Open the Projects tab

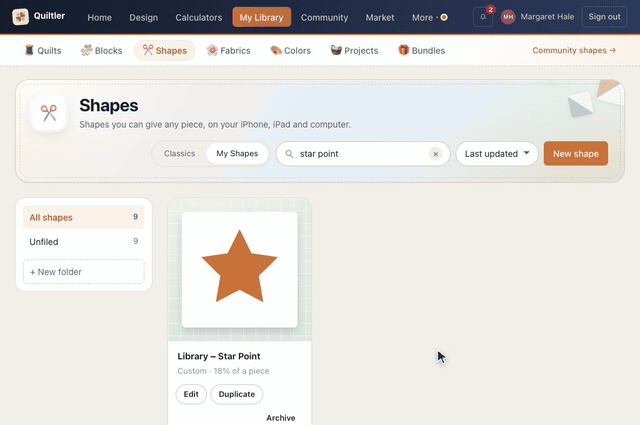354,51
